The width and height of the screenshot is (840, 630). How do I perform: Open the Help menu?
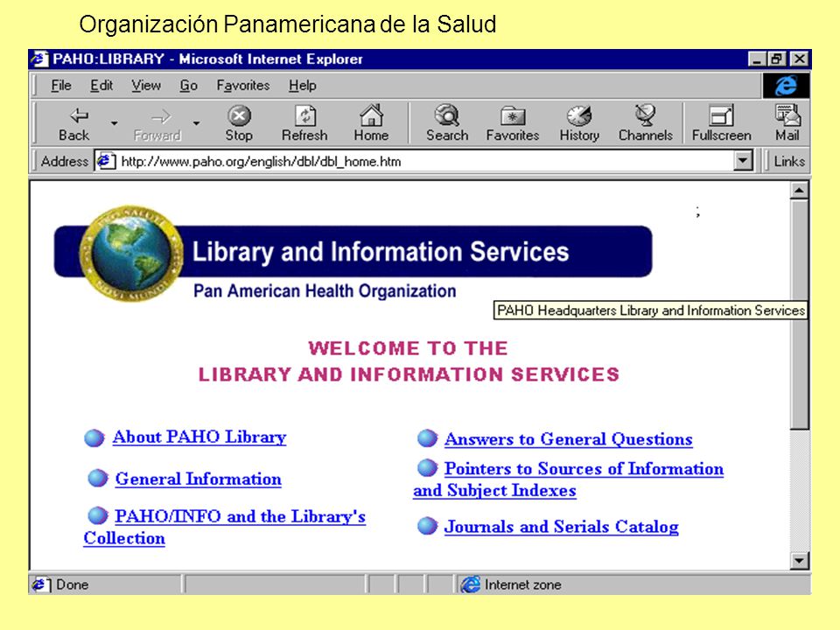point(303,86)
